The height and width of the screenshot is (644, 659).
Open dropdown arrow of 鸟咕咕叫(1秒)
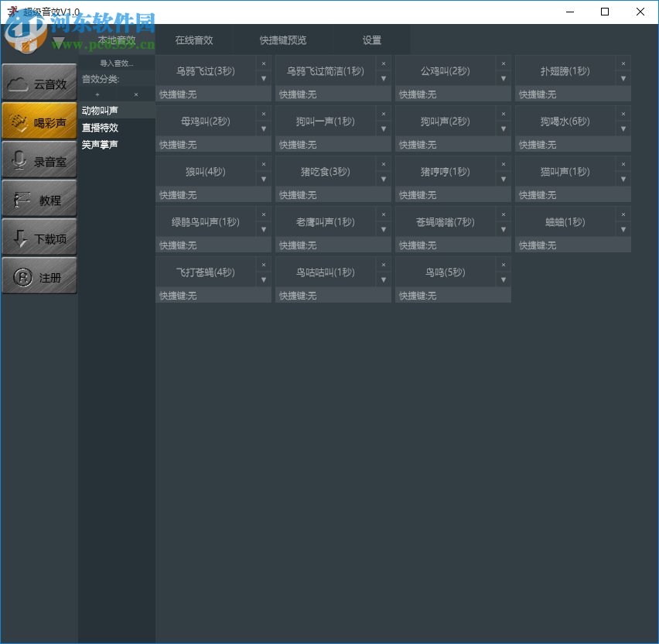pos(384,279)
